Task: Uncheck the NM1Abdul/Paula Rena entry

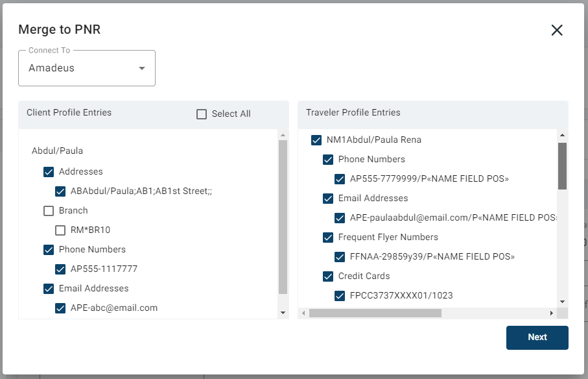Action: pos(316,140)
